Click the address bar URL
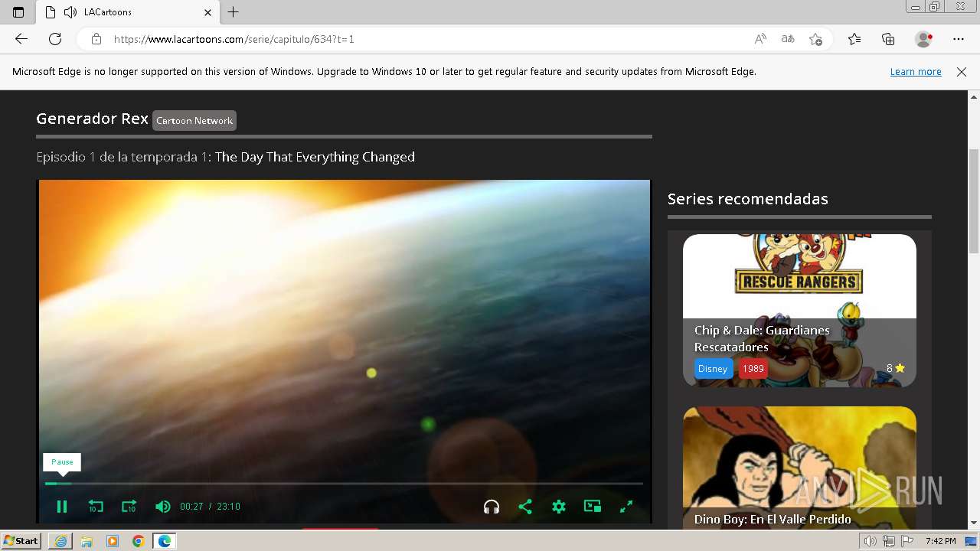The height and width of the screenshot is (551, 980). click(234, 39)
